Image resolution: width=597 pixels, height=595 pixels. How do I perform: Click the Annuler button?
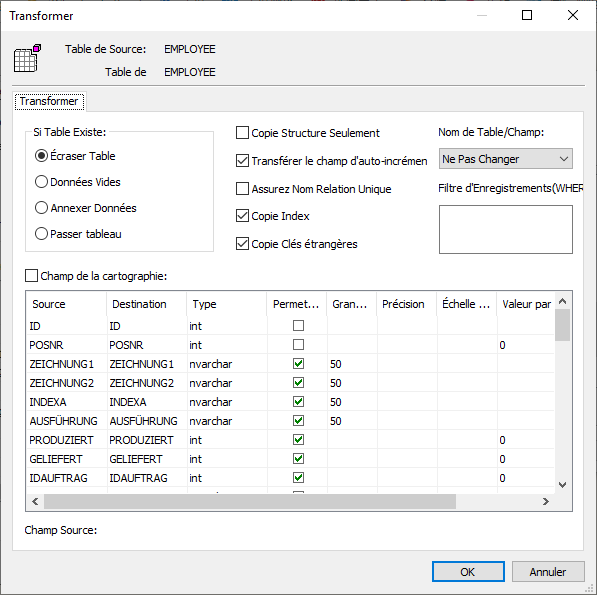(548, 571)
